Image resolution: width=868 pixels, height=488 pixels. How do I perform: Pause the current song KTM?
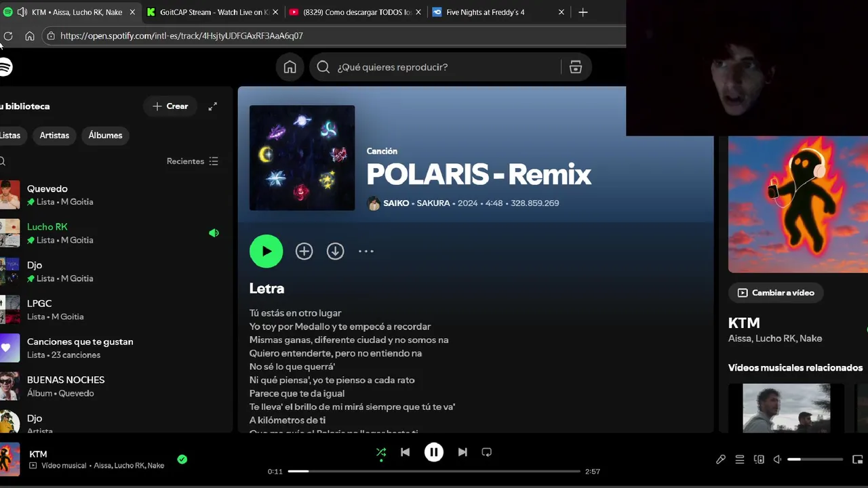point(434,452)
